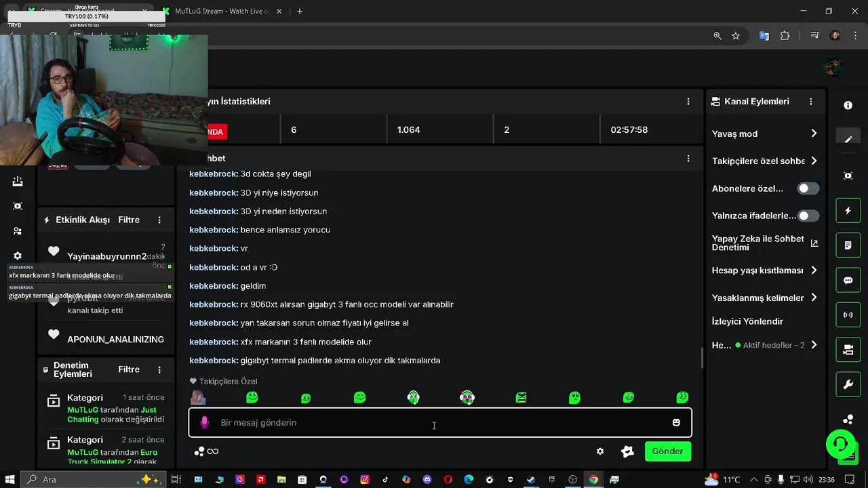This screenshot has width=868, height=488.
Task: Expand Hesap yaşı kısıtlaması option
Action: click(765, 270)
